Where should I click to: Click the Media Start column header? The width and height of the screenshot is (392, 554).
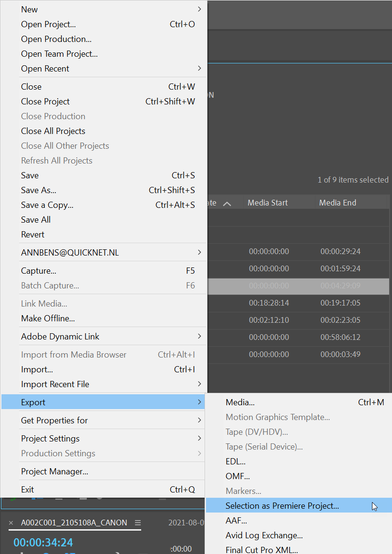pyautogui.click(x=268, y=203)
